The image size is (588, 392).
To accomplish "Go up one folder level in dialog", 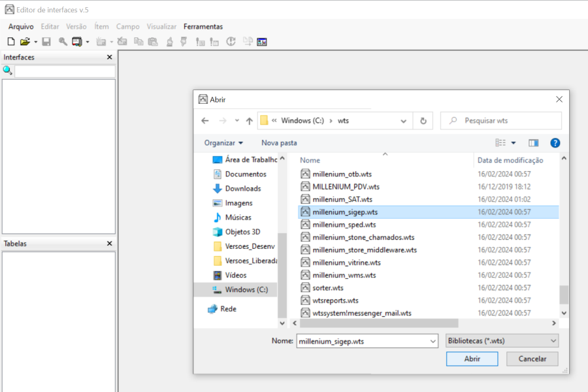I will pos(250,121).
